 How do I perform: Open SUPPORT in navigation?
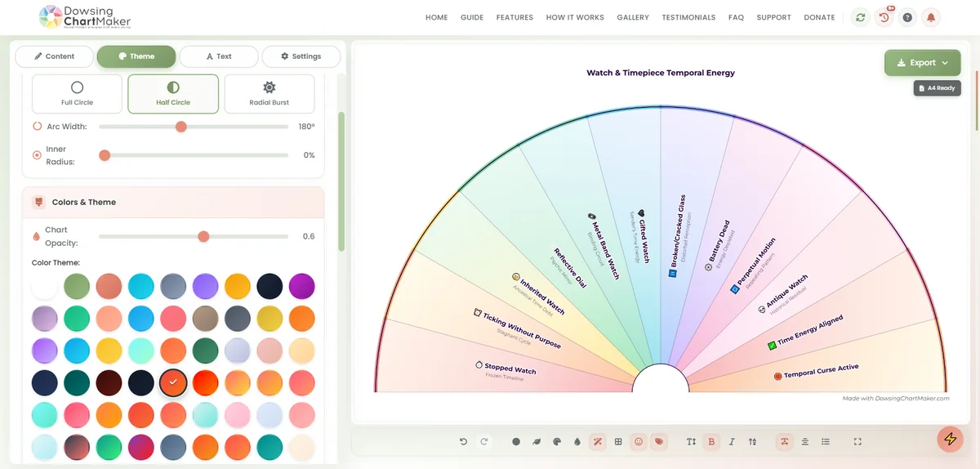(x=773, y=17)
